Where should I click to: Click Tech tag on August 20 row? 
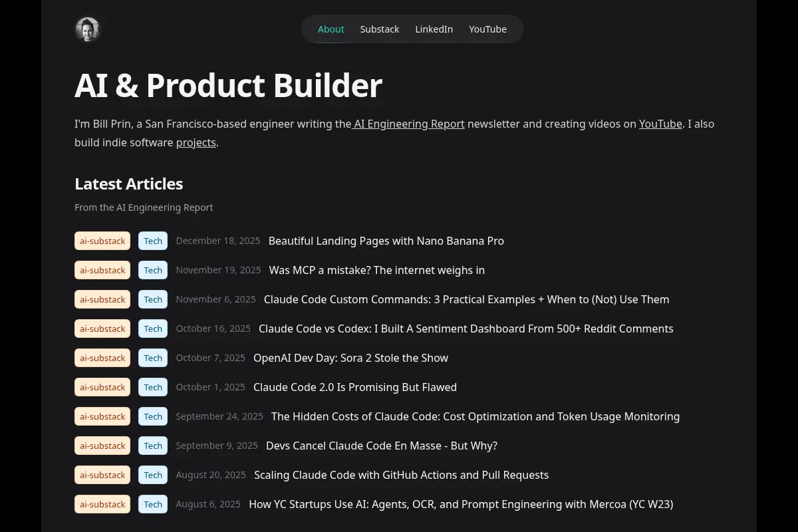pyautogui.click(x=153, y=475)
